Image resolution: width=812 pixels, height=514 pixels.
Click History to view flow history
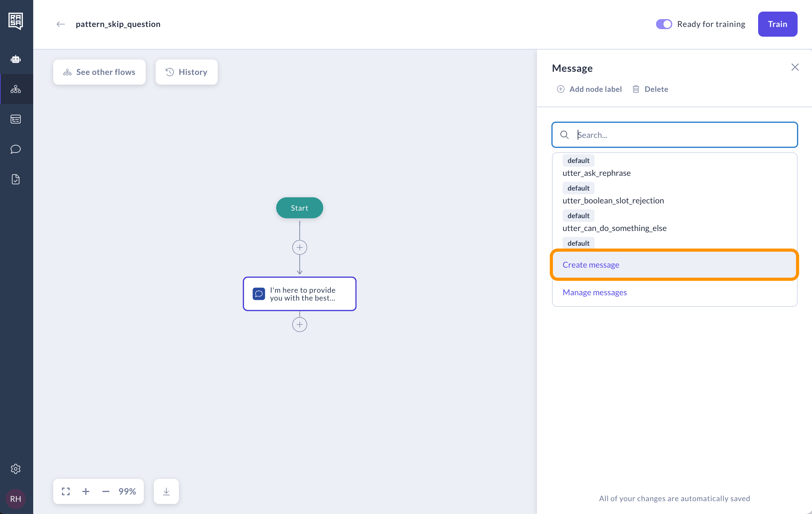(186, 72)
